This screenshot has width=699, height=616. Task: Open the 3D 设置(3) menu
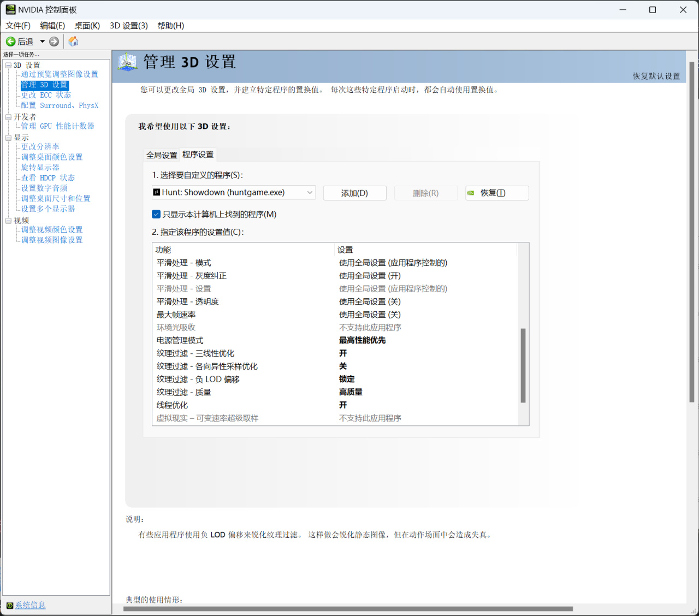click(129, 26)
